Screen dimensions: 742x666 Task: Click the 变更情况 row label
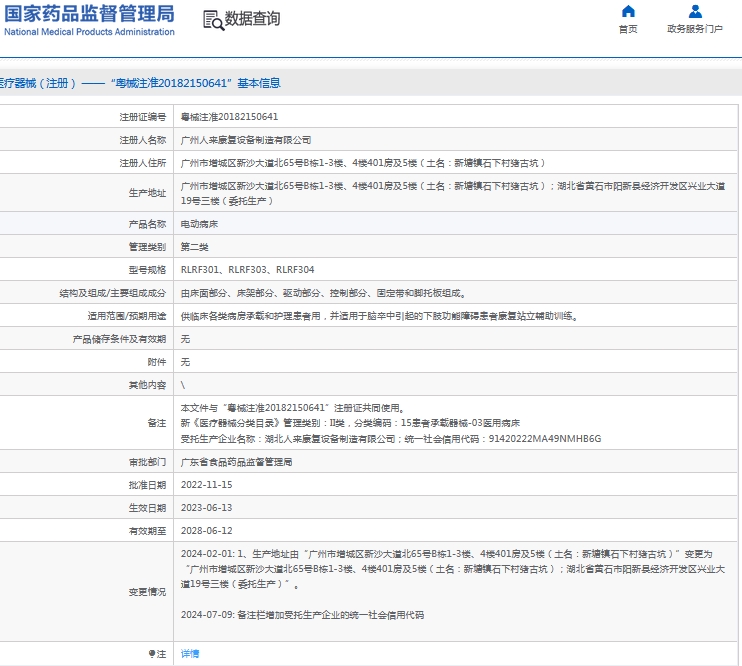tap(147, 592)
